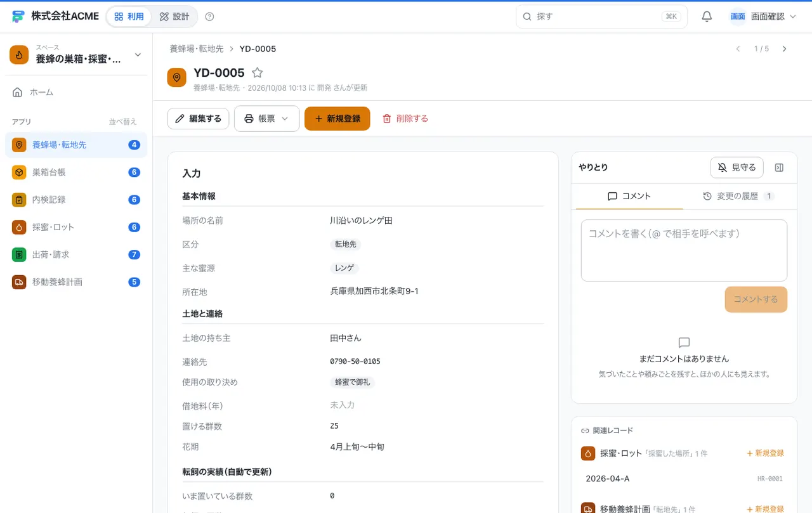Click 新規登録 orange button
The image size is (812, 513).
337,119
